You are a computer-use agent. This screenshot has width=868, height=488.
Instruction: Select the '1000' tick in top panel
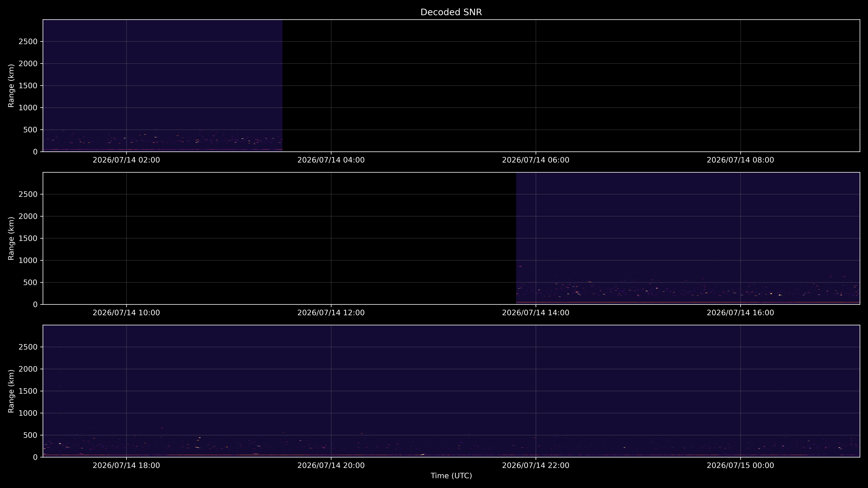28,108
